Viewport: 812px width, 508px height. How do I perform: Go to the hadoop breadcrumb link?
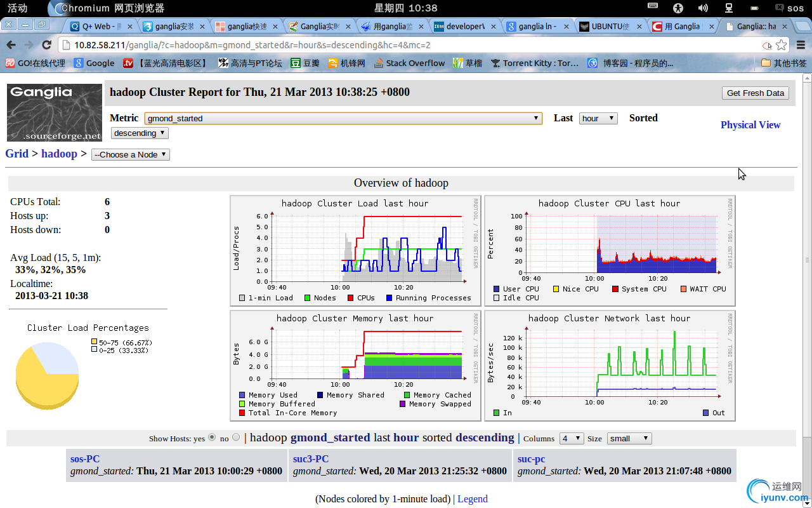point(59,153)
